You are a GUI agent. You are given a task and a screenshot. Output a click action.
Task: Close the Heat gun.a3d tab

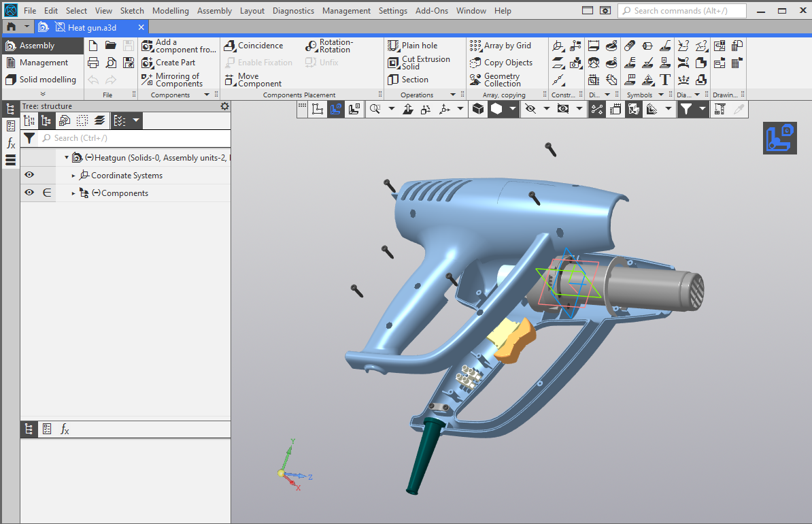point(141,27)
